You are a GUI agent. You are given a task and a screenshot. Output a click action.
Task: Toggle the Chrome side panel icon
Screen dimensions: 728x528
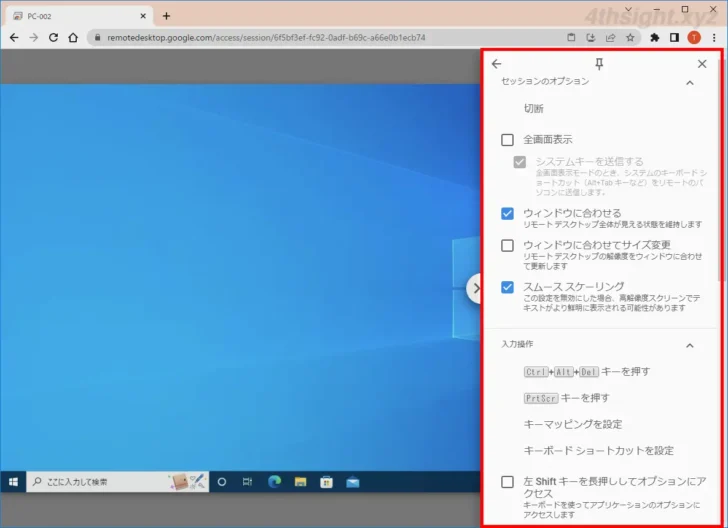(x=674, y=38)
